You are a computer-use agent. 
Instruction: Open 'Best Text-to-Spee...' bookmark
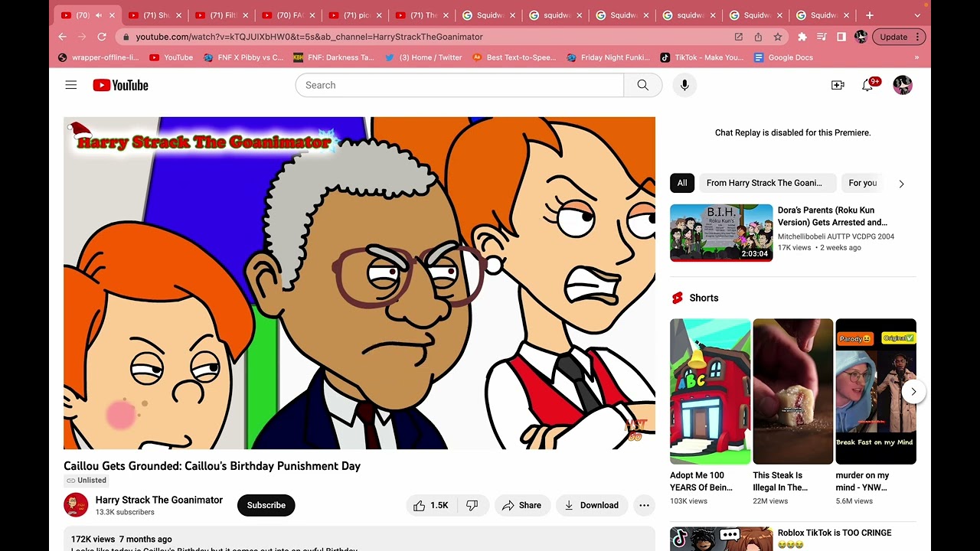tap(514, 57)
